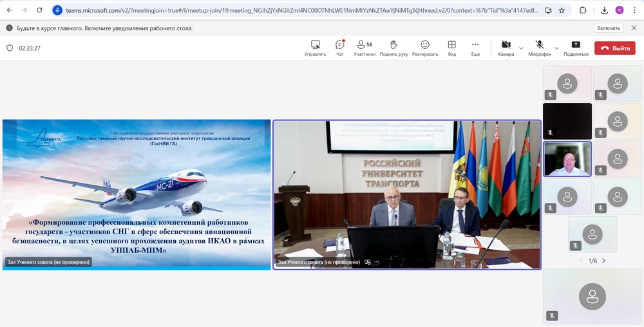Click the icon next to video tile name

pos(368,262)
